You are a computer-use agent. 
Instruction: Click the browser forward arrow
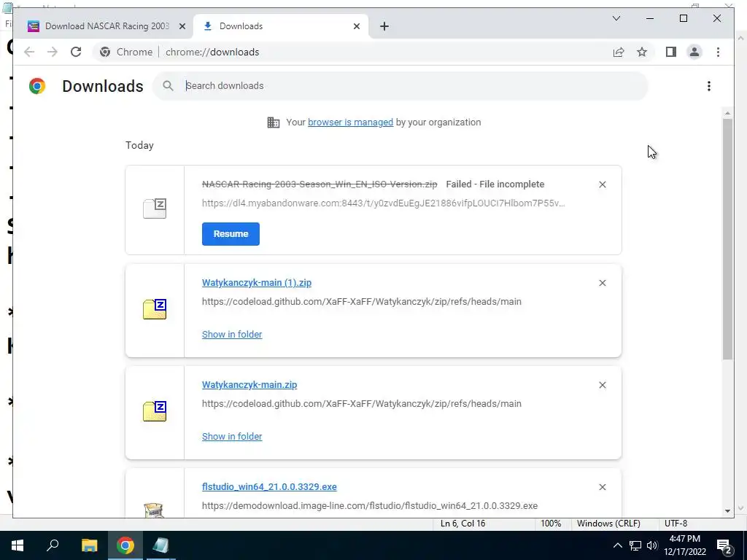[x=53, y=52]
